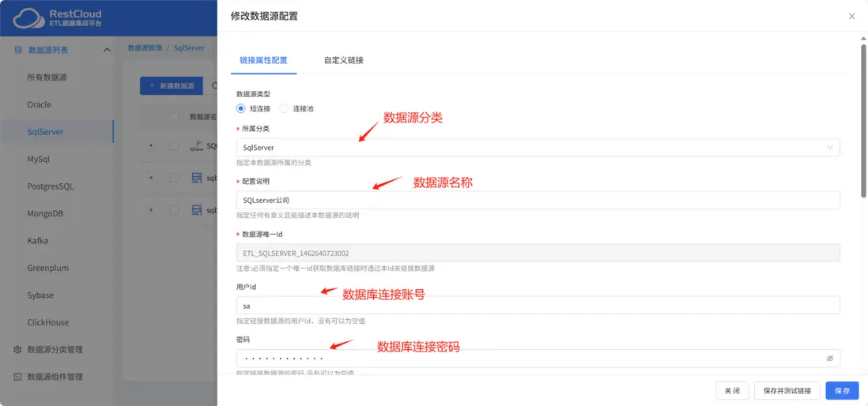Click the data source category management gear icon
This screenshot has width=868, height=406.
click(x=17, y=350)
